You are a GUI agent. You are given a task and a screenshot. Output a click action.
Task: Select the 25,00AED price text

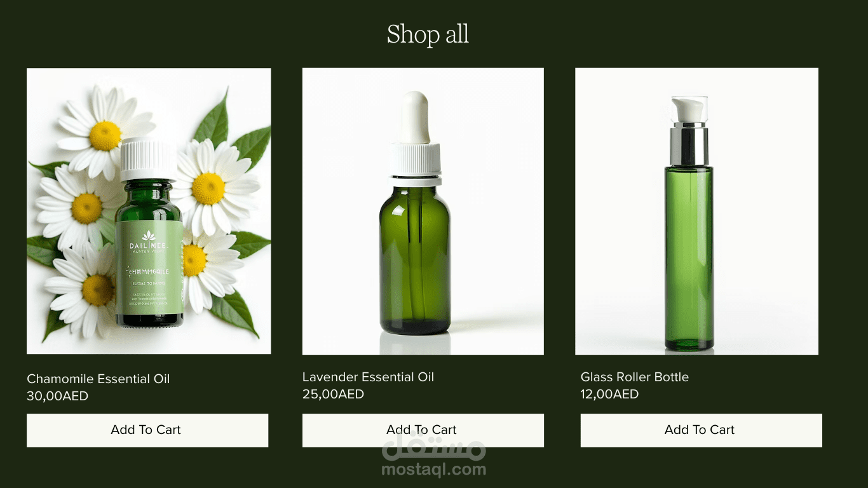[x=333, y=394]
